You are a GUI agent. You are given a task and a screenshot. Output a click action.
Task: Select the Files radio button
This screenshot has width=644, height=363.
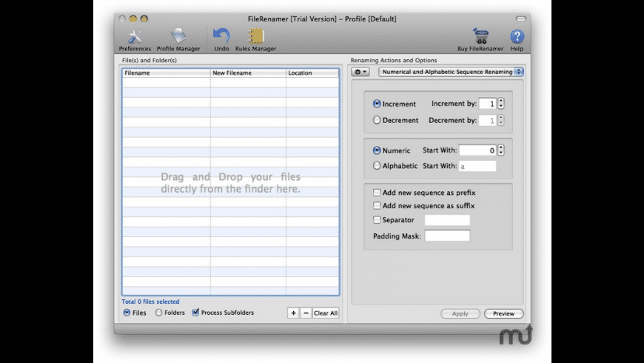127,313
